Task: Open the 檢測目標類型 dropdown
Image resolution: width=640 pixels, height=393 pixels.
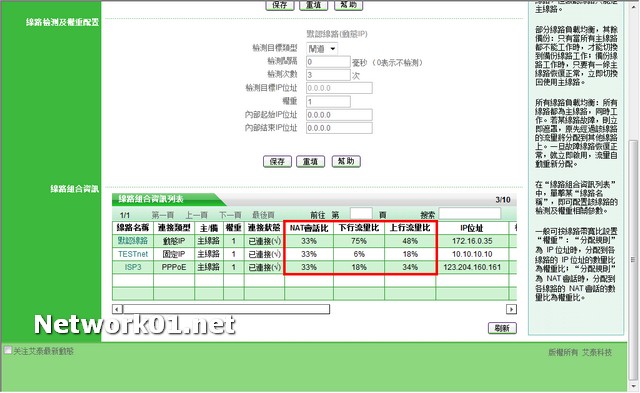Action: coord(322,49)
